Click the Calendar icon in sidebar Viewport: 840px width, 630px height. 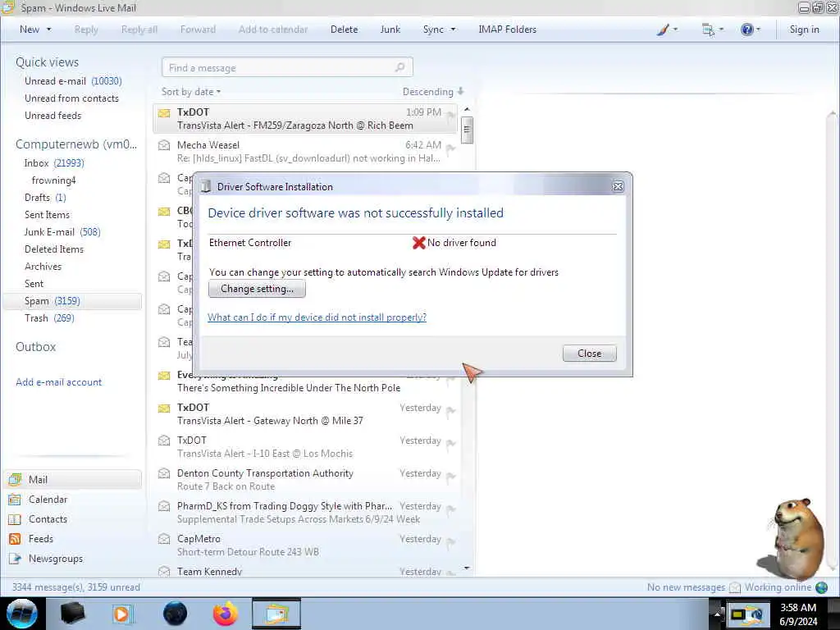point(15,500)
